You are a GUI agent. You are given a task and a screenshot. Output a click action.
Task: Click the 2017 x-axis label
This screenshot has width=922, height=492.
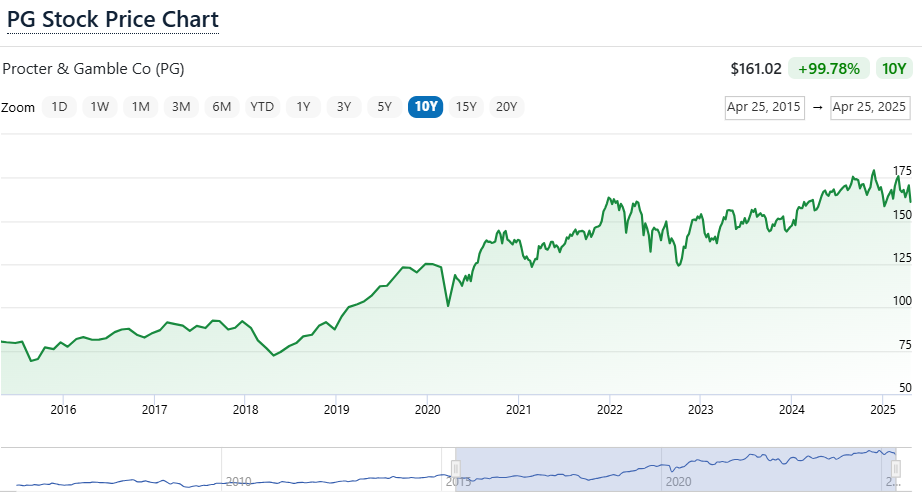pyautogui.click(x=154, y=410)
